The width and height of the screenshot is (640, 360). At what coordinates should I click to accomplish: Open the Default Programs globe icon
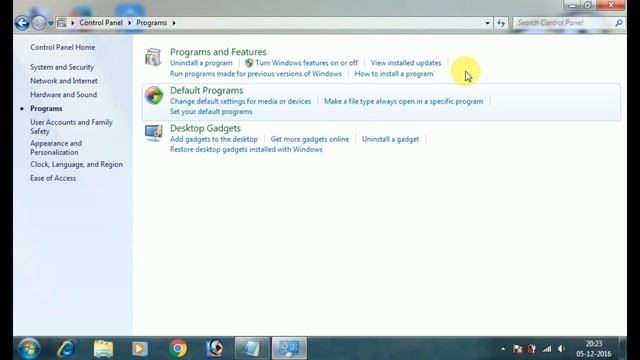153,96
